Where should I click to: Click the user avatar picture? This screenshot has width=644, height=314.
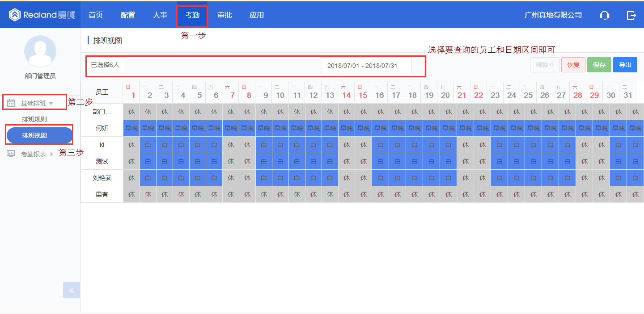40,51
